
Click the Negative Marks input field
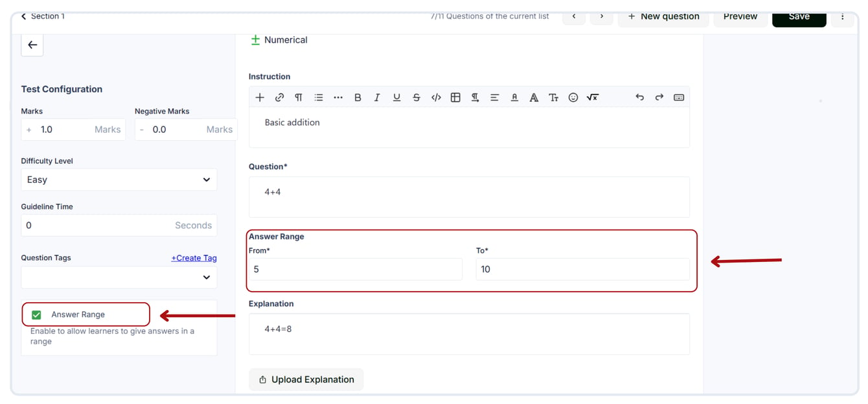click(x=186, y=130)
